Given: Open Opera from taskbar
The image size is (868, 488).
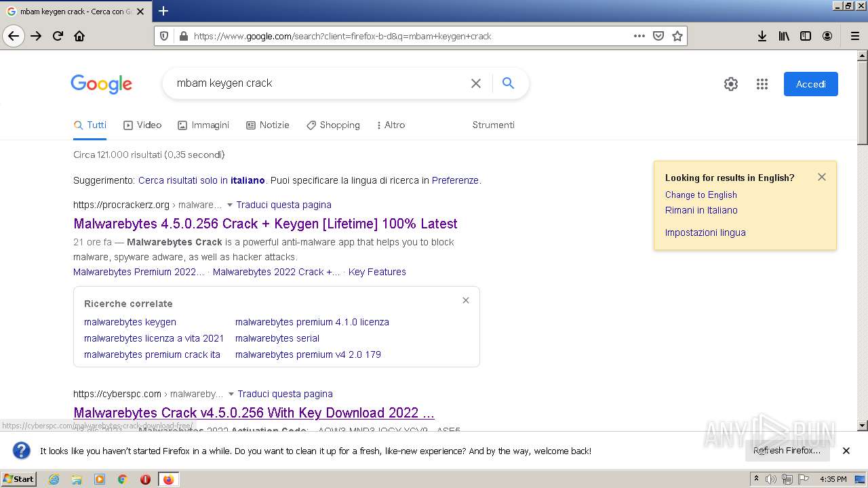Looking at the screenshot, I should [145, 479].
